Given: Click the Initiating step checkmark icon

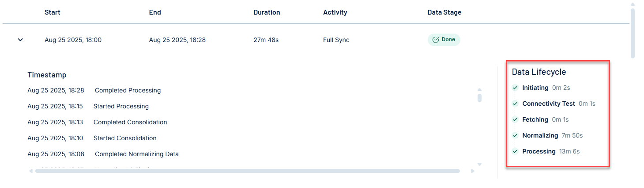Looking at the screenshot, I should (x=515, y=88).
